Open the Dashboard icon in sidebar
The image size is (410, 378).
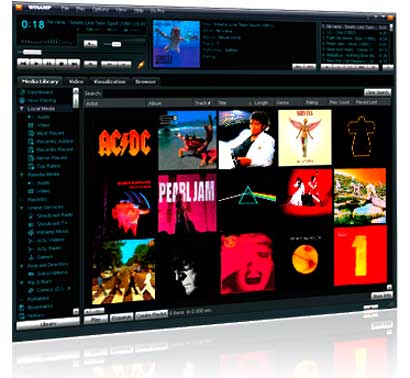pos(22,92)
